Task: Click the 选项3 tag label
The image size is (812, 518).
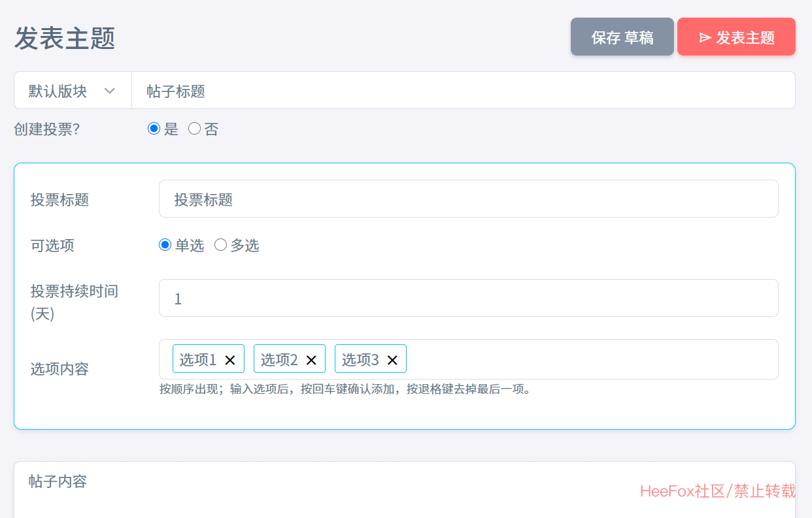Action: coord(360,360)
